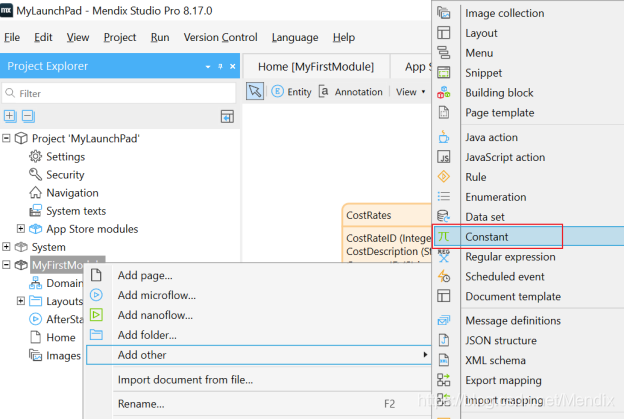
Task: Switch to Home [MyFirstModule] tab
Action: pyautogui.click(x=316, y=67)
